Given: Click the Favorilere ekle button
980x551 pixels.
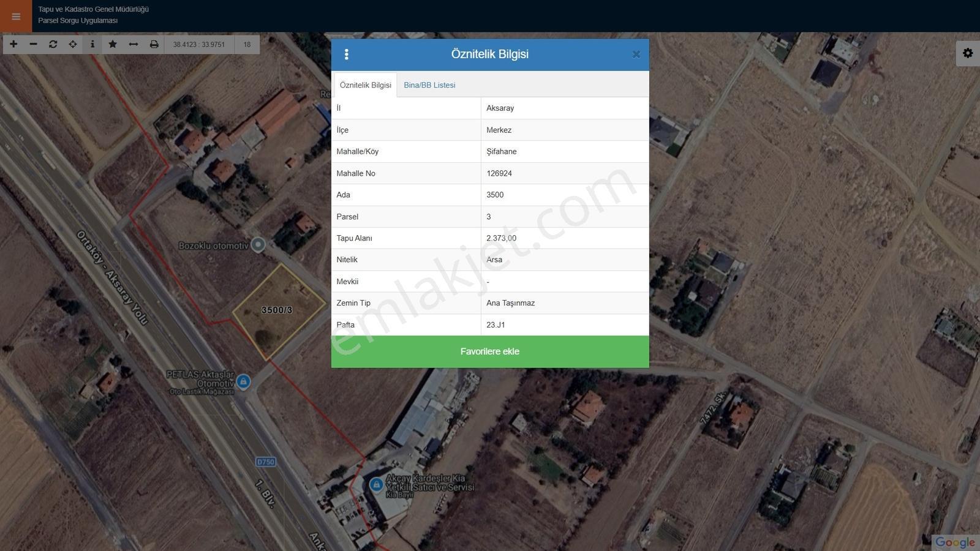Looking at the screenshot, I should click(x=490, y=351).
